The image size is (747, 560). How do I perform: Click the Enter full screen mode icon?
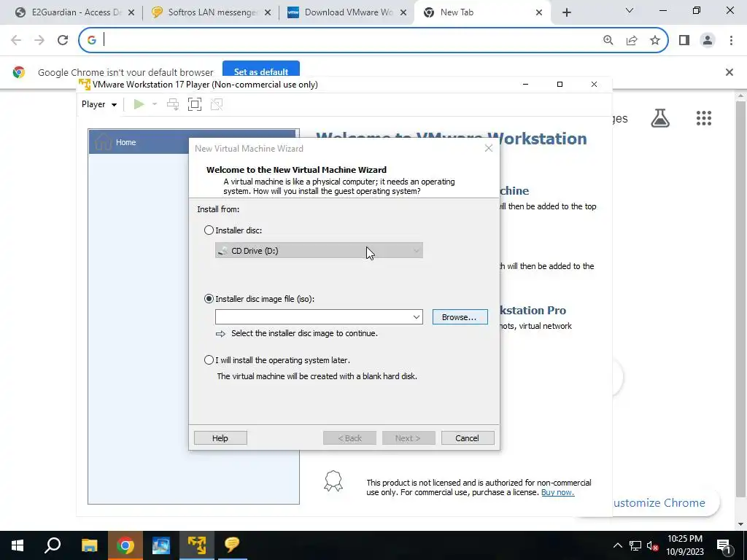pyautogui.click(x=194, y=104)
